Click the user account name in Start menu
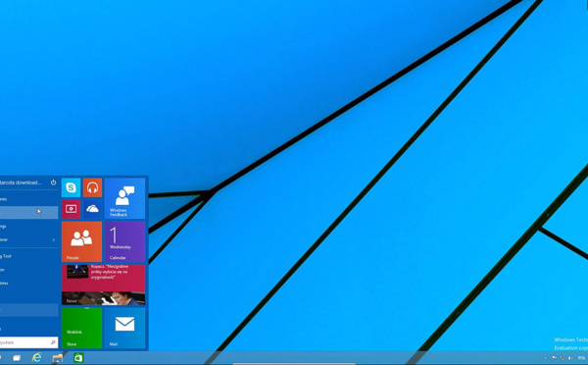The height and width of the screenshot is (365, 588). point(21,182)
